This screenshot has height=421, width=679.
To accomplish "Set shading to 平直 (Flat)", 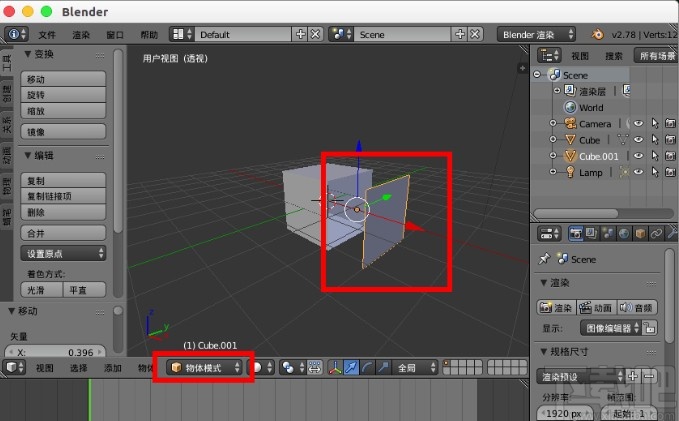I will pyautogui.click(x=84, y=290).
